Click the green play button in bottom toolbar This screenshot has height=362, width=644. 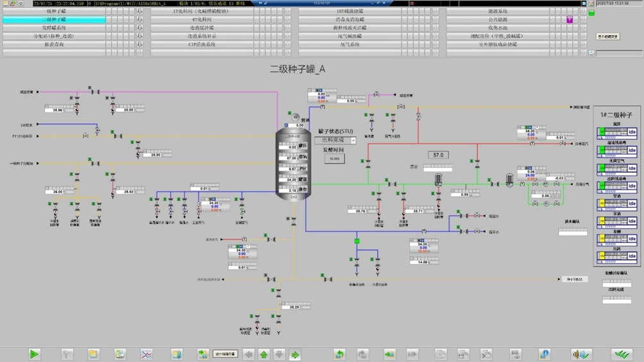point(35,354)
